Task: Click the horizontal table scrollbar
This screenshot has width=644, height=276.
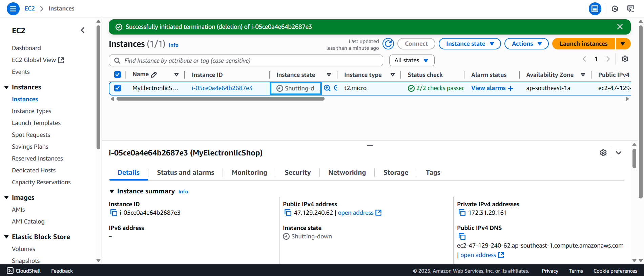Action: click(x=221, y=99)
